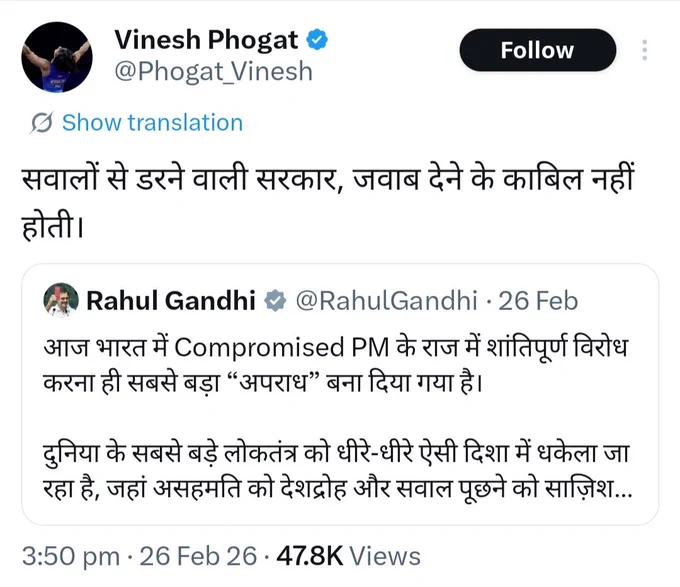Click the quoted tweet's 26 Feb date

[x=538, y=301]
